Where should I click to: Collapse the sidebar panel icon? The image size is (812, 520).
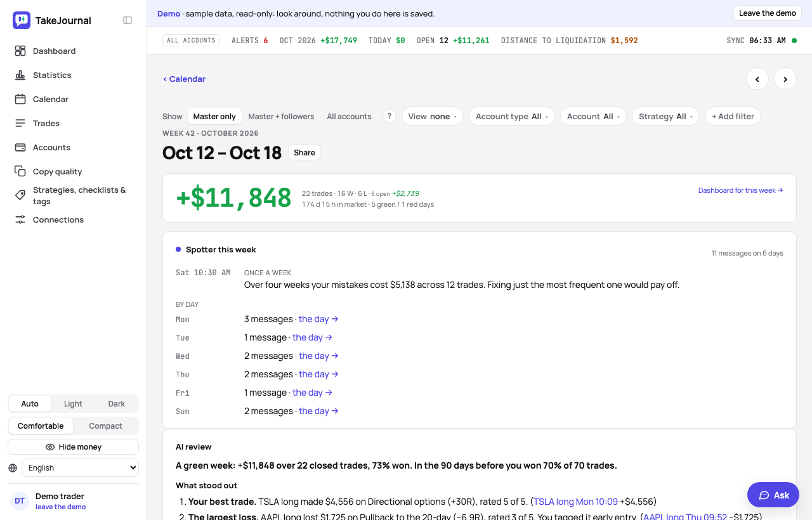(128, 20)
